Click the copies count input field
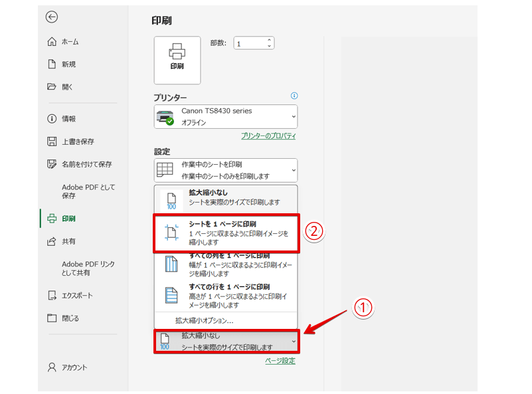Viewport: 532px width, 394px height. [249, 43]
